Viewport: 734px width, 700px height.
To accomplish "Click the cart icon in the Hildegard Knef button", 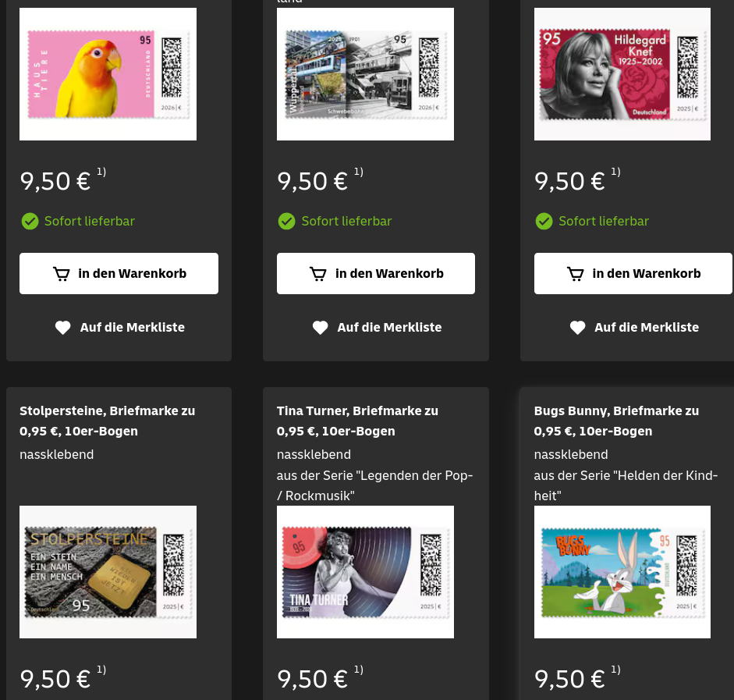I will click(x=576, y=273).
